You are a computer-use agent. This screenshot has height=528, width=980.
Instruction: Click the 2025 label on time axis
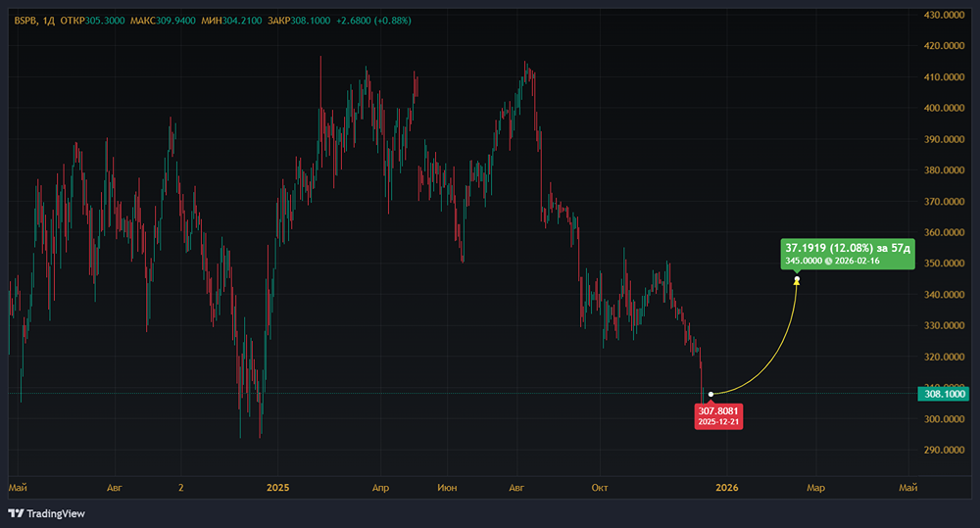point(278,487)
